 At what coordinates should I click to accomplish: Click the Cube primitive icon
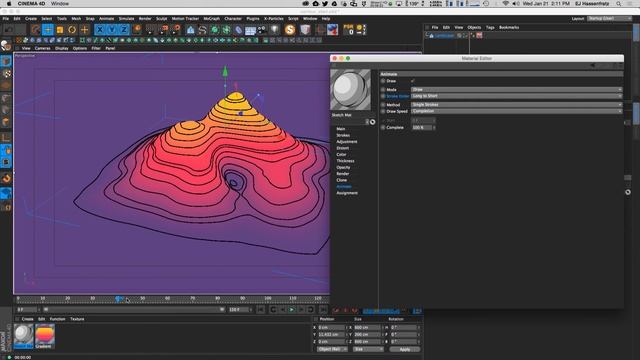coord(191,29)
